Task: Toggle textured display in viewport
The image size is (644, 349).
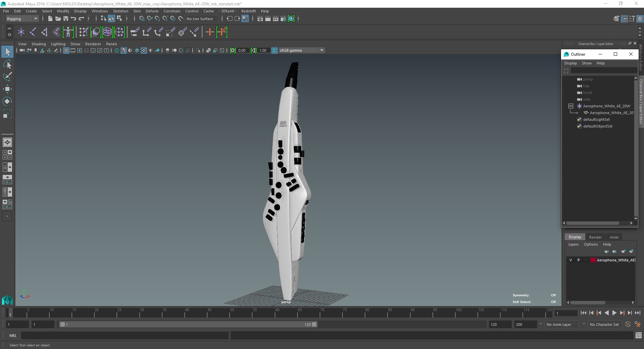Action: [x=144, y=50]
